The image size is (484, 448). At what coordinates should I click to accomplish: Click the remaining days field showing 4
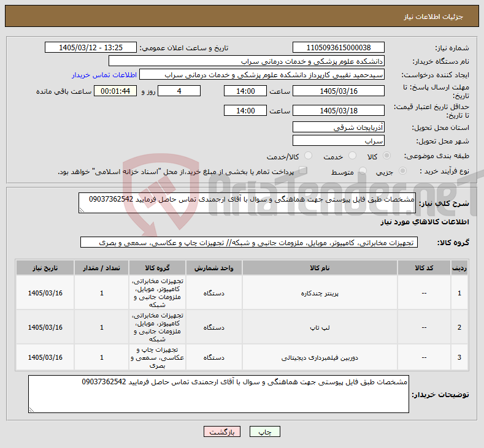point(179,91)
